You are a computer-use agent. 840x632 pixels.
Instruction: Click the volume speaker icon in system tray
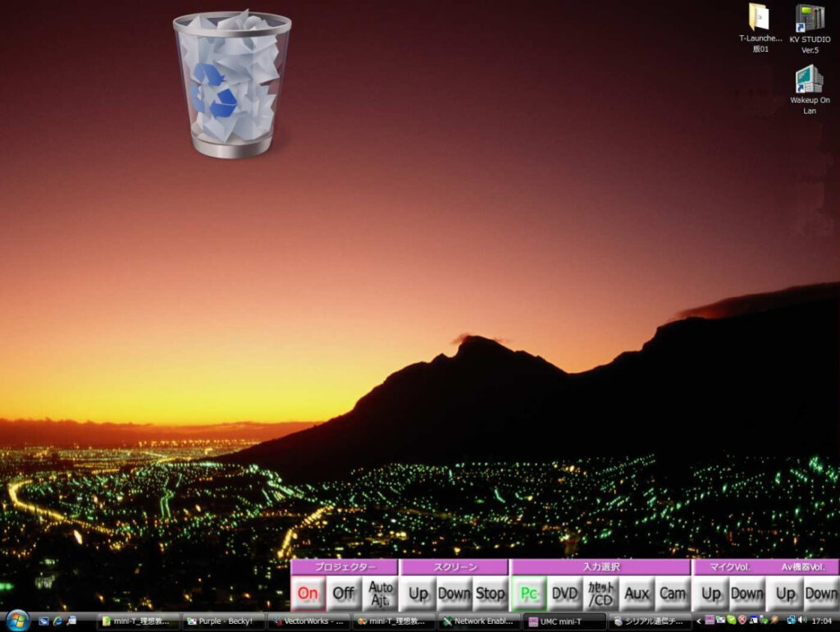801,621
